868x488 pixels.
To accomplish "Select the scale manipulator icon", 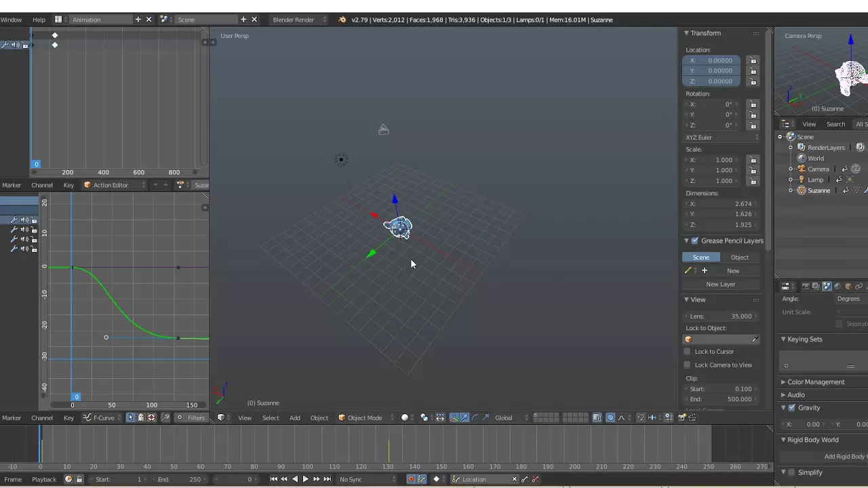I will point(486,418).
